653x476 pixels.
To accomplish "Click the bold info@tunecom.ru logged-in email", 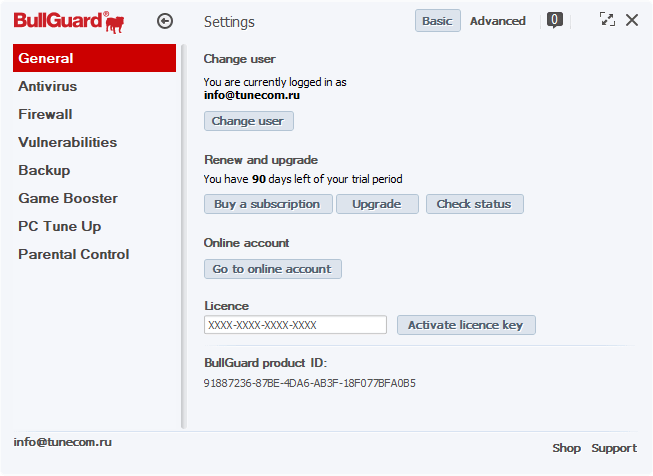I will point(252,95).
